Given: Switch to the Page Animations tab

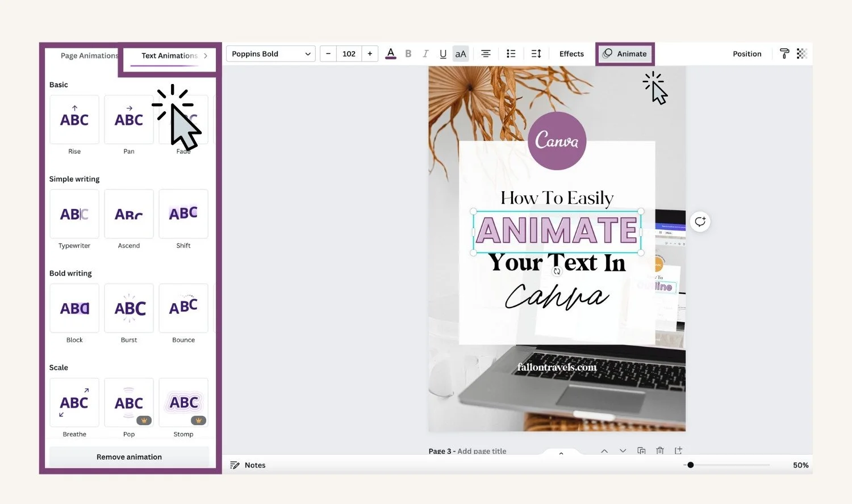Looking at the screenshot, I should tap(89, 56).
